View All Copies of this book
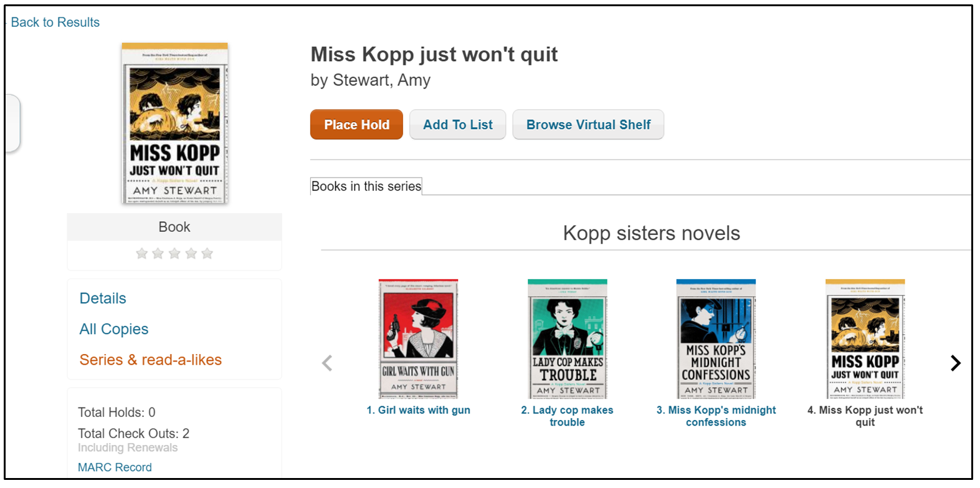 click(x=113, y=328)
